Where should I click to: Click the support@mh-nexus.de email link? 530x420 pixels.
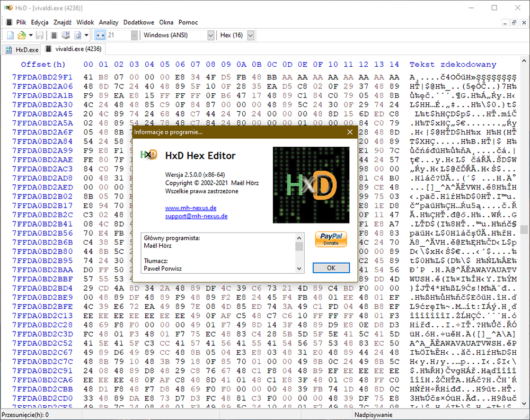click(x=197, y=216)
